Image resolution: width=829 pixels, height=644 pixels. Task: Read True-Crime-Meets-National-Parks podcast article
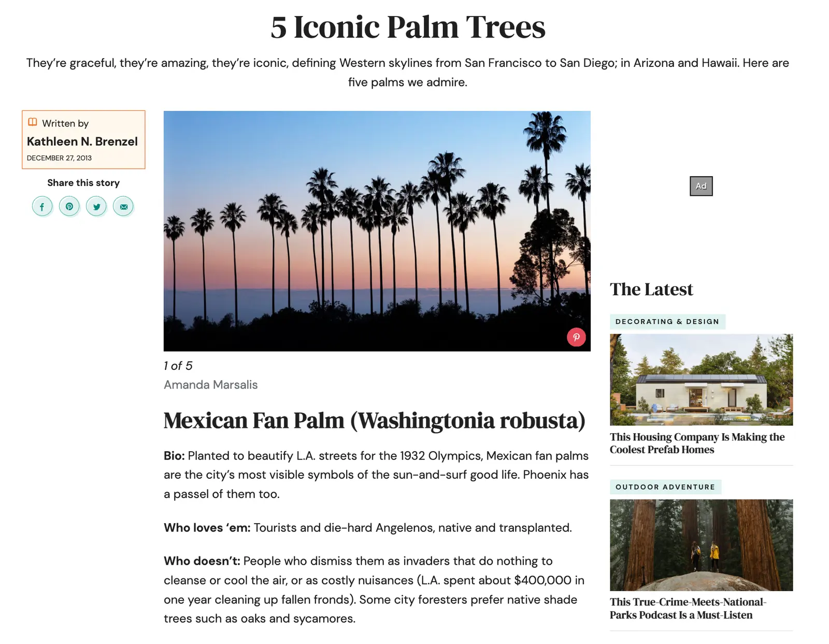coord(688,609)
